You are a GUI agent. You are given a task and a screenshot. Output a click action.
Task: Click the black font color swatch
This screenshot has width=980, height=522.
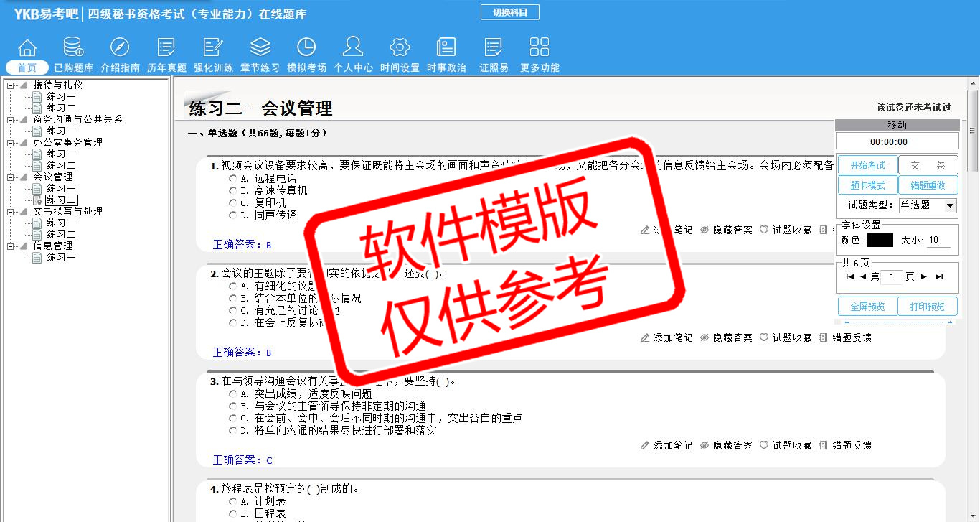880,241
